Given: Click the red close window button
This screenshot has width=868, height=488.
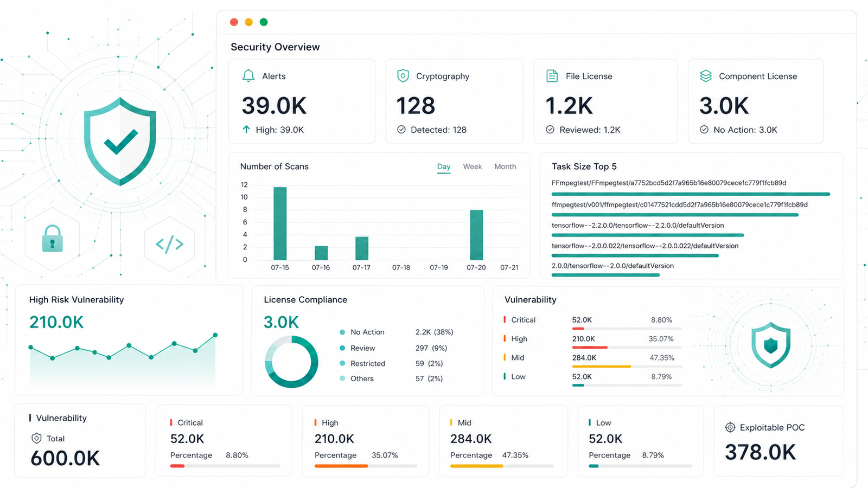Looking at the screenshot, I should tap(234, 22).
